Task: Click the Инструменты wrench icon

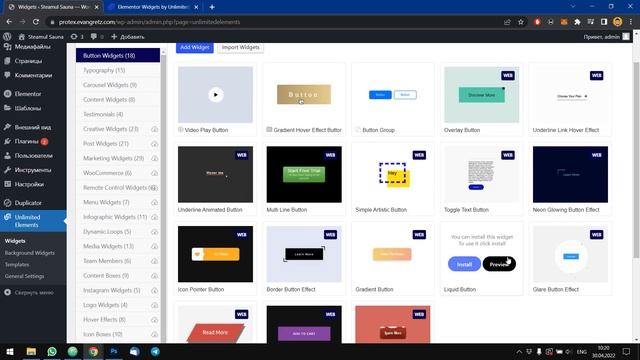Action: pos(7,170)
